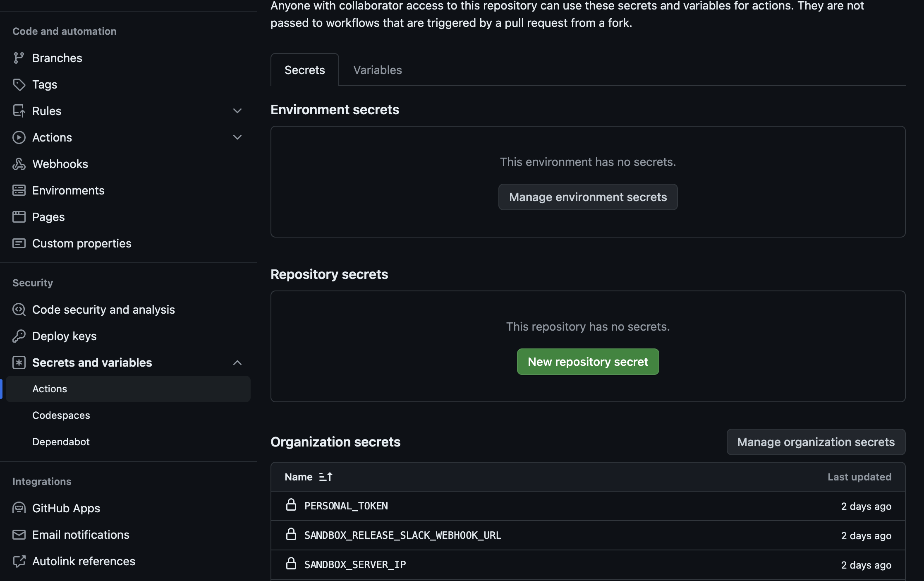Click lock icon beside PERSONAL_TOKEN
924x581 pixels.
point(291,505)
